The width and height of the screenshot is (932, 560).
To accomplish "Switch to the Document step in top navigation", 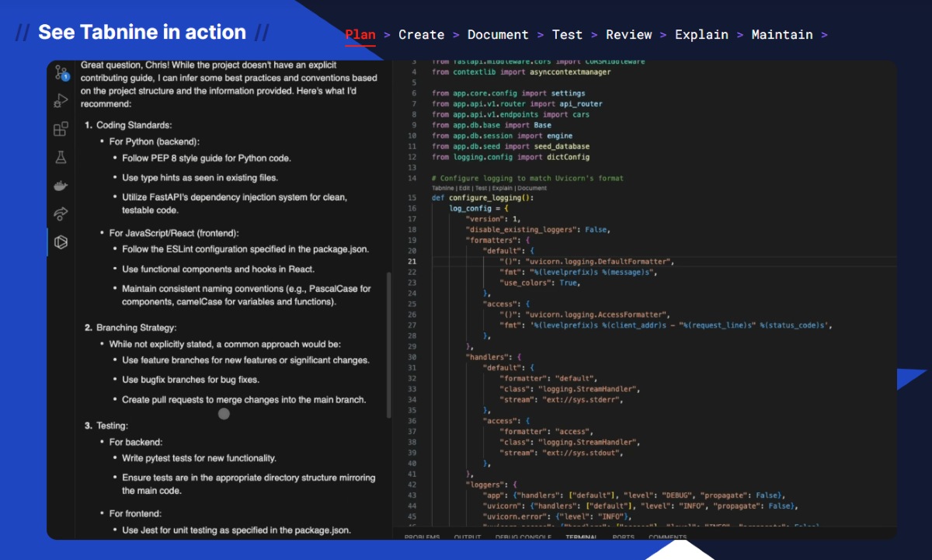I will coord(498,34).
